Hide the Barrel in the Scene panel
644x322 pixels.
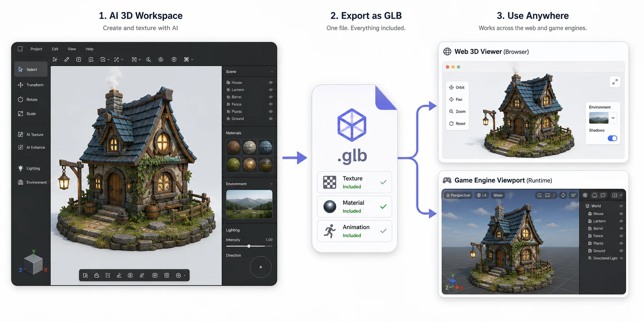tap(271, 97)
